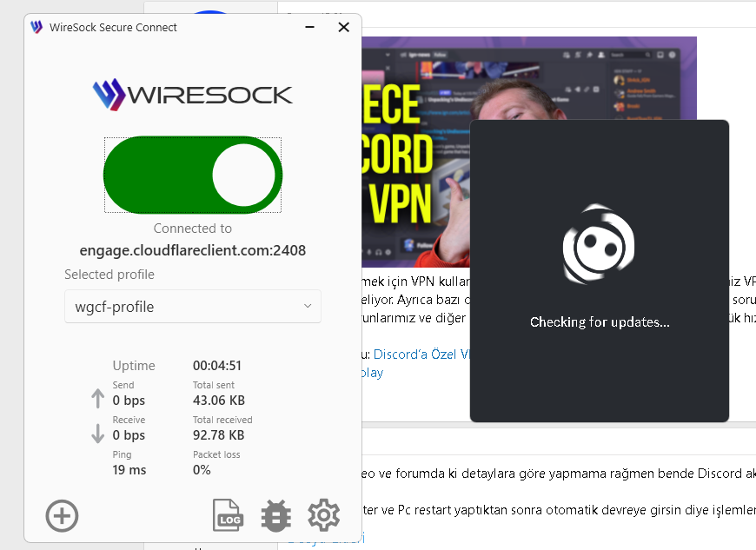756x550 pixels.
Task: Click the Checking for updates text in Discord
Action: (600, 322)
